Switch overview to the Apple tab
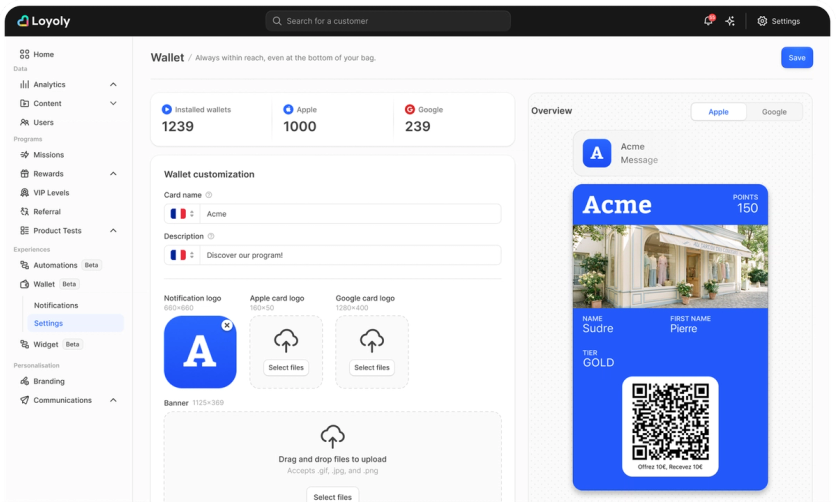836x502 pixels. tap(718, 112)
